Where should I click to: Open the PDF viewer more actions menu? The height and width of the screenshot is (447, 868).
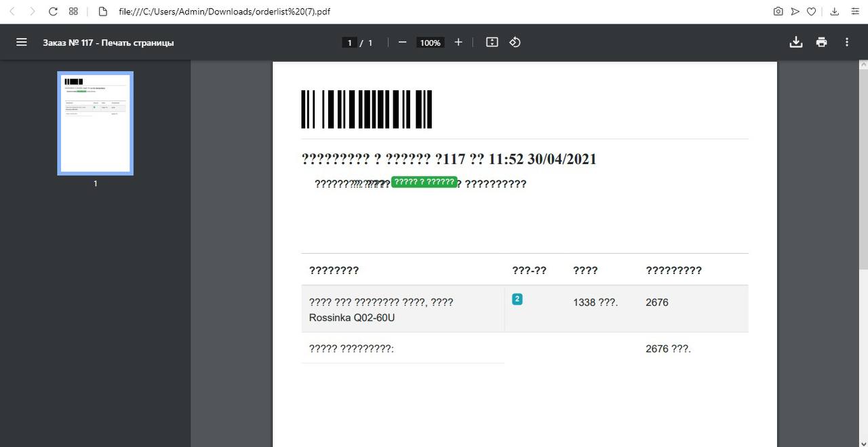pyautogui.click(x=847, y=42)
